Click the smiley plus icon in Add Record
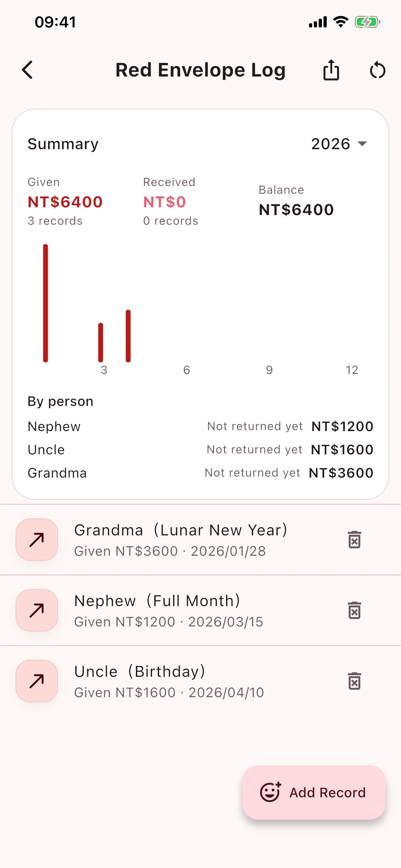This screenshot has height=868, width=401. 270,792
